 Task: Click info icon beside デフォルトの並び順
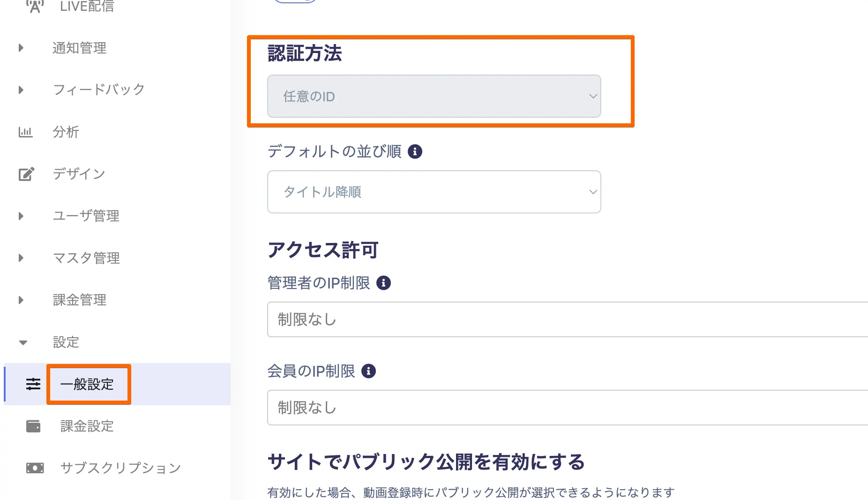coord(415,152)
